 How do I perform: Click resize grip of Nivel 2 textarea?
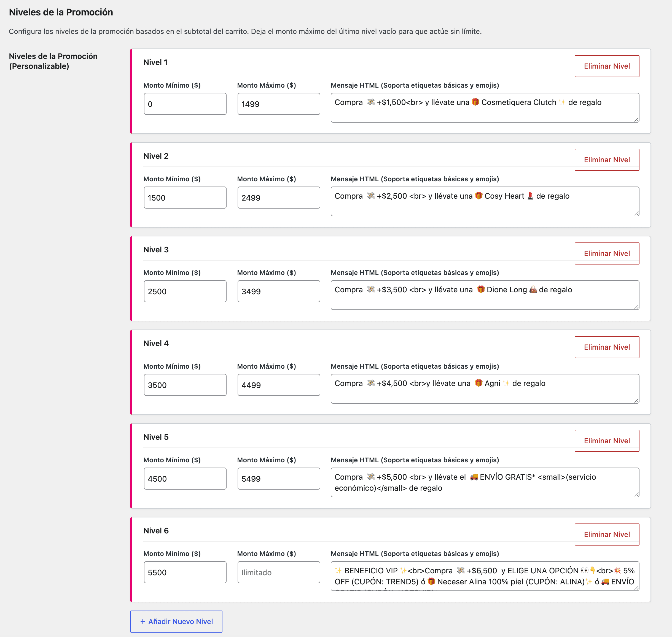click(x=636, y=213)
